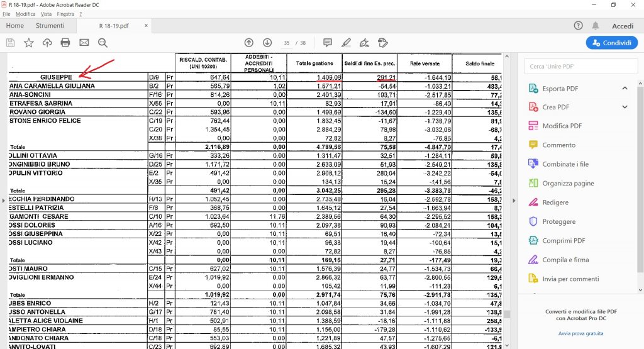Open the Modifica menu

25,14
